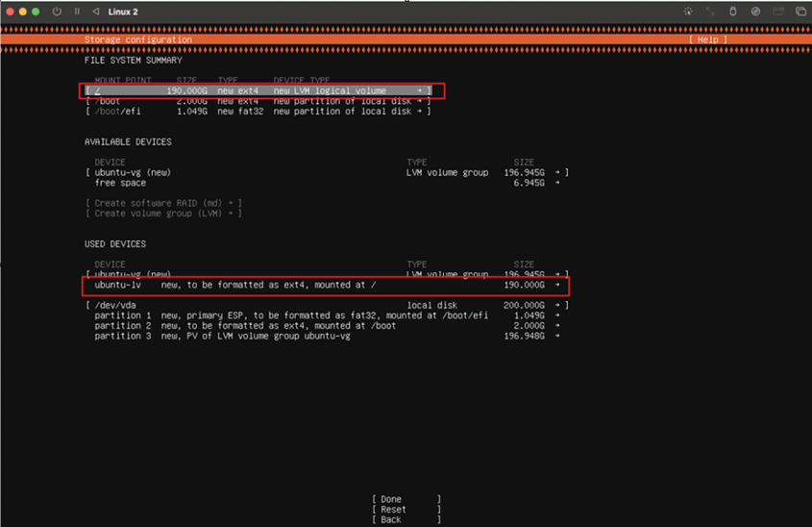Choose Create software RAID (md)

point(163,203)
